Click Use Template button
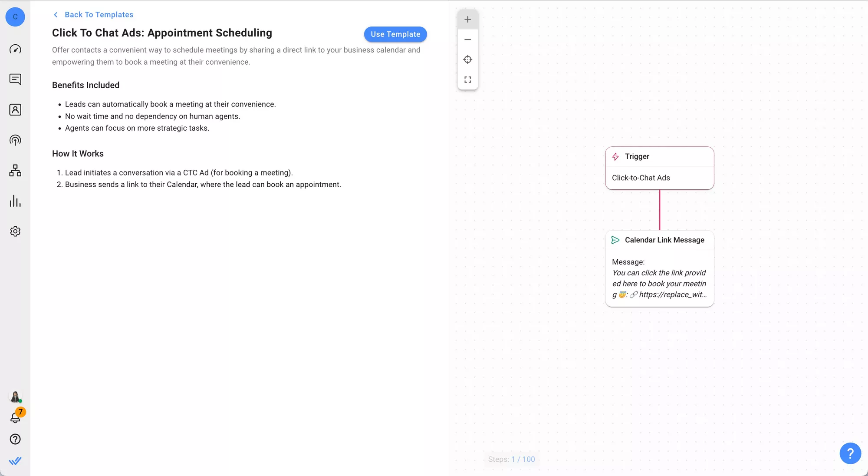 pos(395,34)
